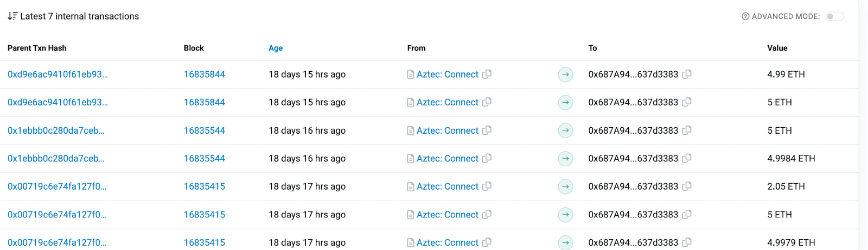
Task: Open block 16835544 in the third row
Action: 204,130
